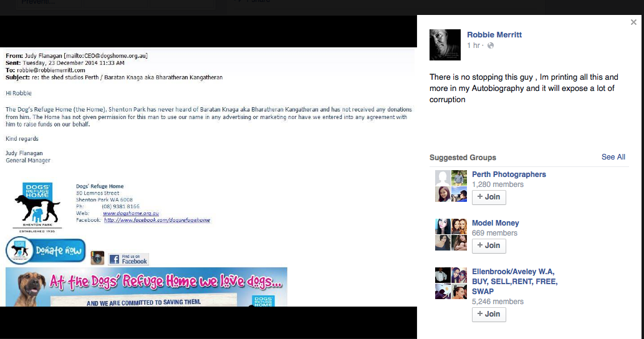This screenshot has width=644, height=339.
Task: Open Ellenbrook/Aveley W.A. group link
Action: [513, 272]
